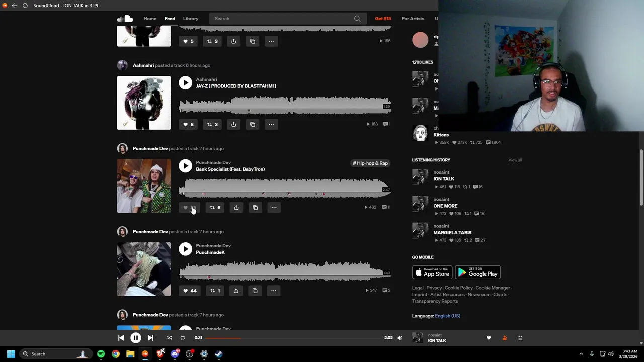
Task: Open the Windows Start menu
Action: (11, 354)
